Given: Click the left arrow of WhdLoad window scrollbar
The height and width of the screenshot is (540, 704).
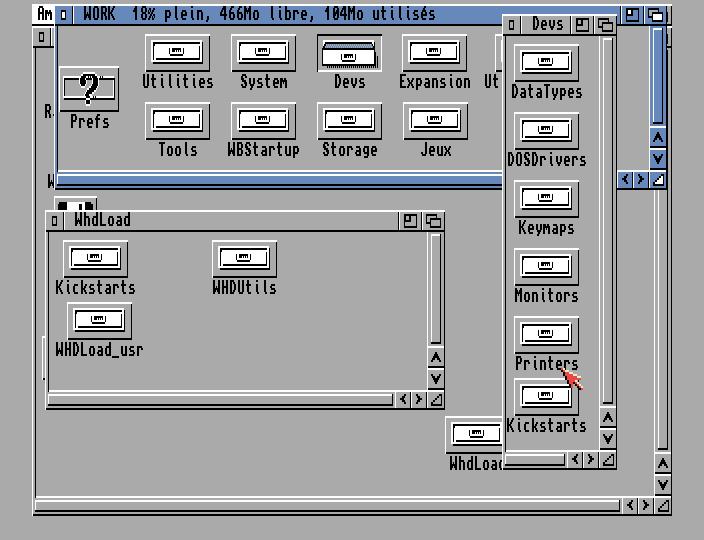Looking at the screenshot, I should (x=403, y=399).
